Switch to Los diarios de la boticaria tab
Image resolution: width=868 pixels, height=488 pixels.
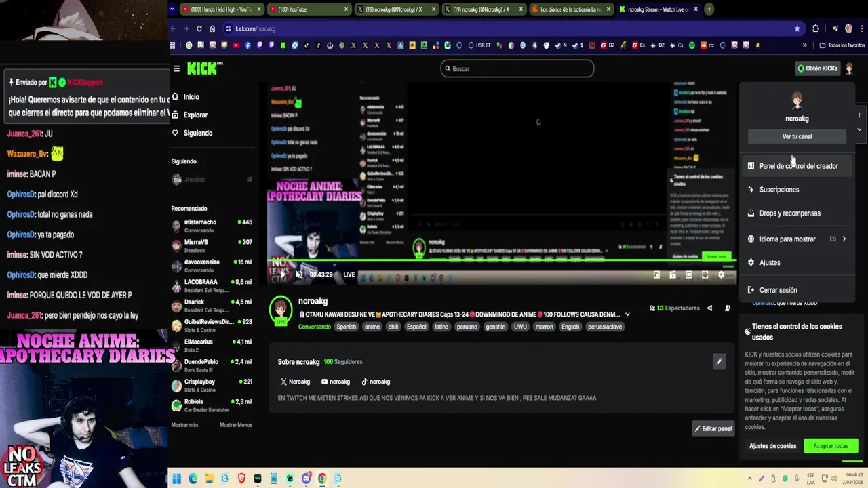pyautogui.click(x=571, y=9)
